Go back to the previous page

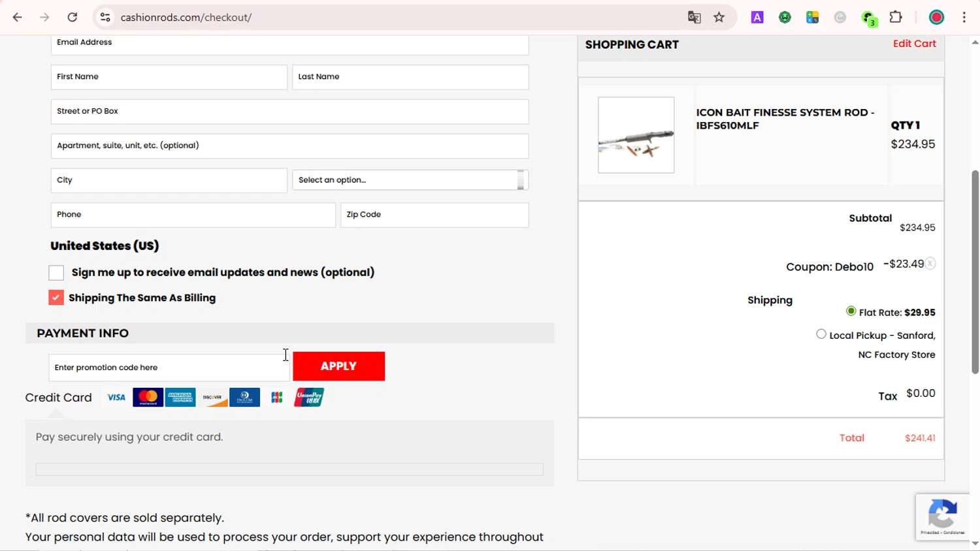click(x=18, y=18)
